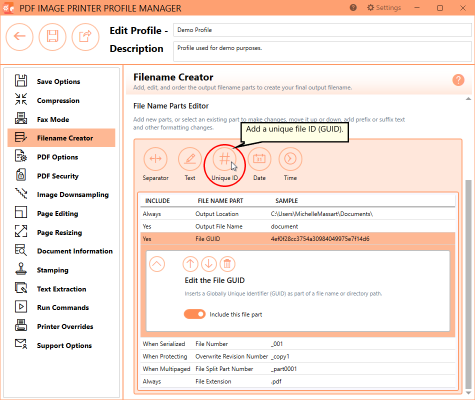The width and height of the screenshot is (475, 400).
Task: Save the profile with the floppy disk button
Action: tap(52, 36)
